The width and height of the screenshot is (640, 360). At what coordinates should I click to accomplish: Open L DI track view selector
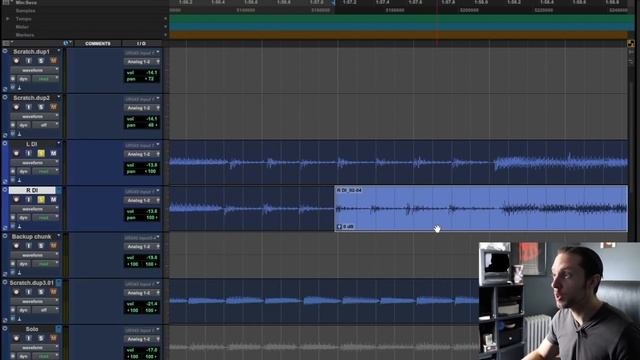[34, 162]
